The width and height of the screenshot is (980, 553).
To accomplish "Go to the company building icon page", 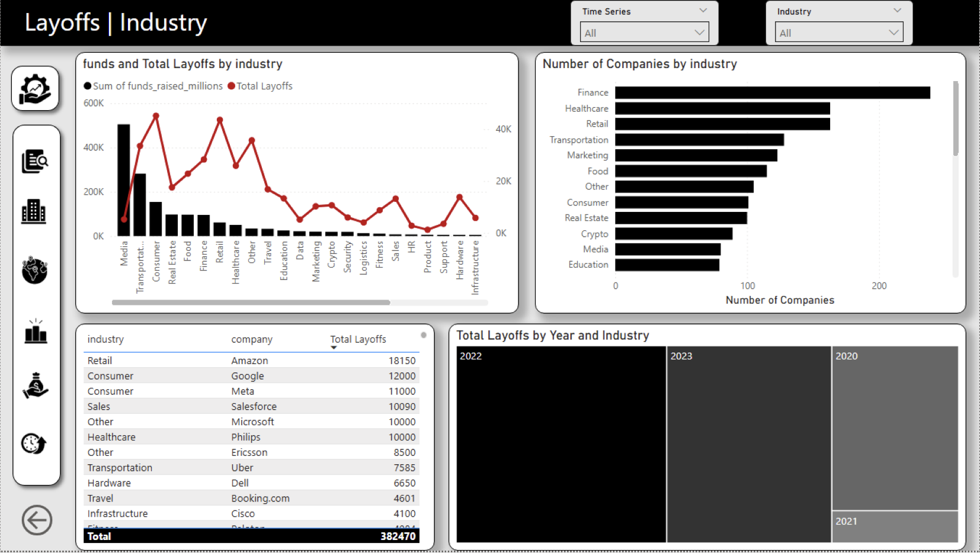I will point(34,211).
